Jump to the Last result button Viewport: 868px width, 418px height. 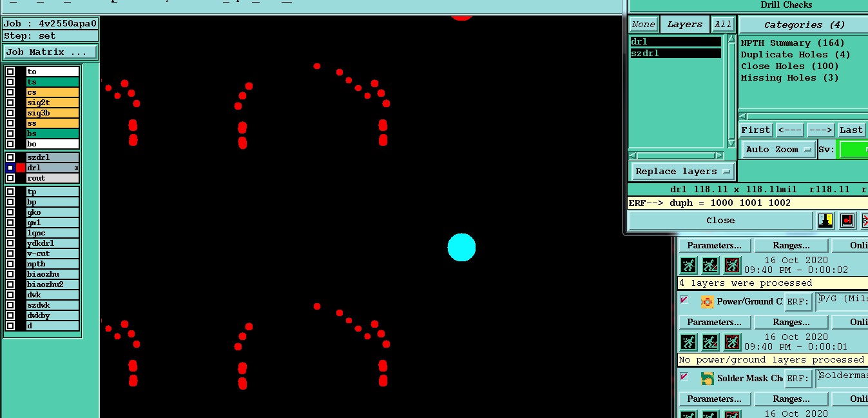pos(851,130)
